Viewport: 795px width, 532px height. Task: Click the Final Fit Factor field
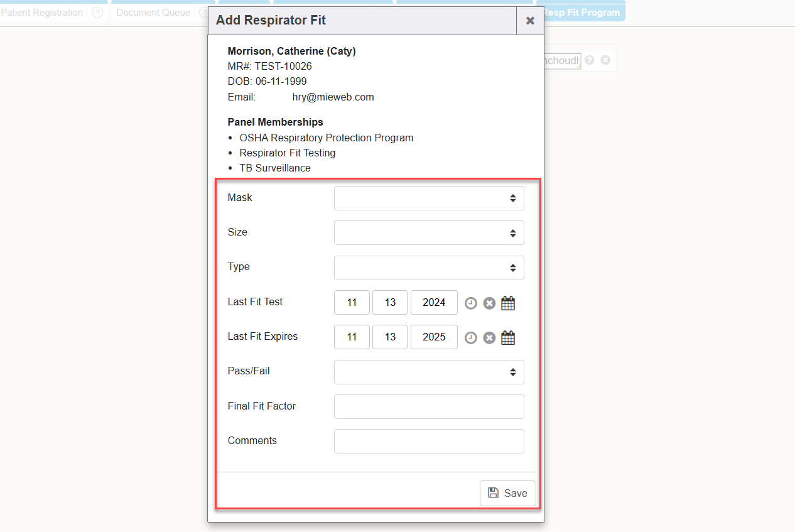[x=429, y=406]
